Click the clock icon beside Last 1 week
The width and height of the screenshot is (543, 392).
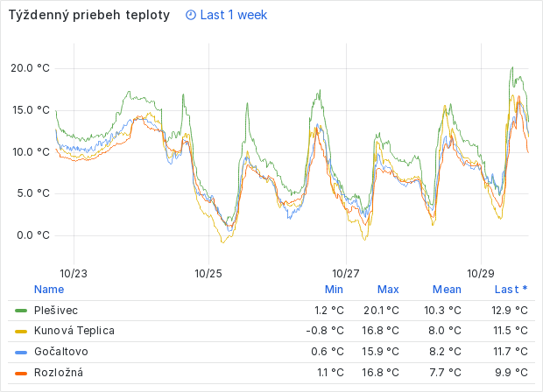[191, 15]
